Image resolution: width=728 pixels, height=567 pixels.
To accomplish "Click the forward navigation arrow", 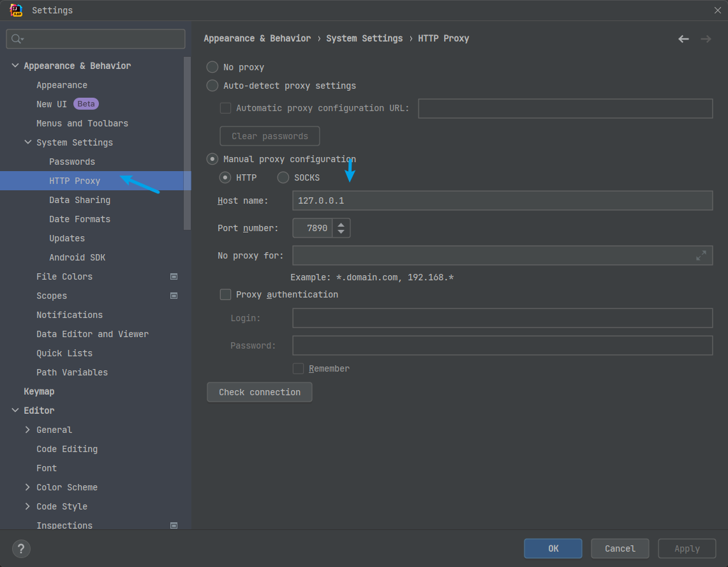I will click(706, 38).
